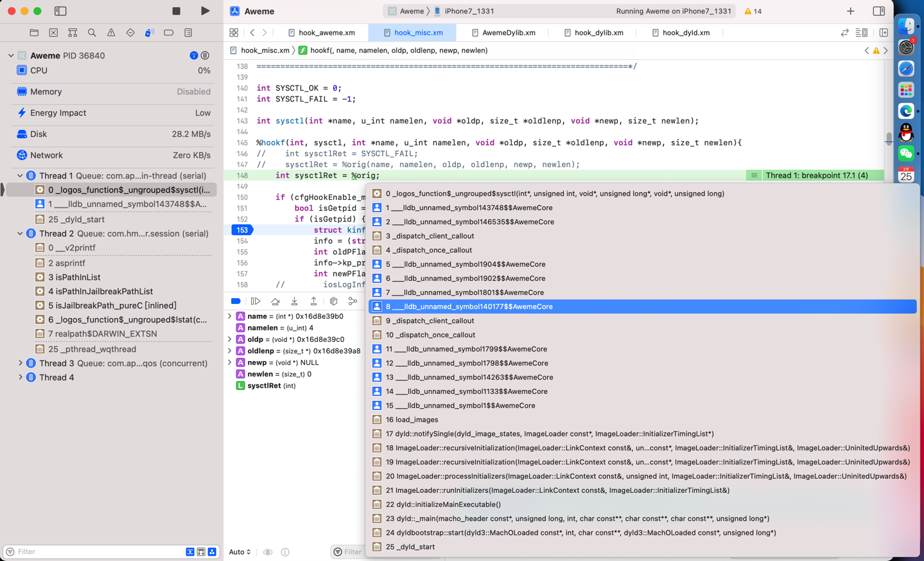Viewport: 924px width, 561px height.
Task: Select the Debug navigator spray icon
Action: coord(150,32)
